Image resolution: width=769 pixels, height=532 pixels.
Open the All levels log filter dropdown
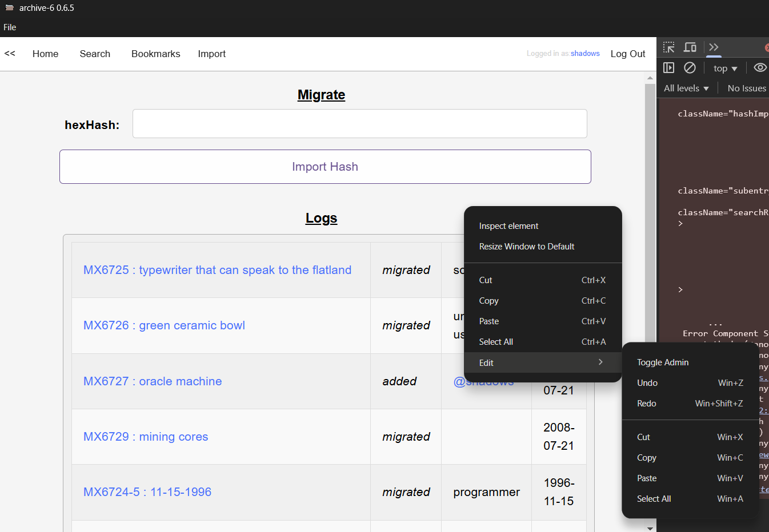point(686,88)
